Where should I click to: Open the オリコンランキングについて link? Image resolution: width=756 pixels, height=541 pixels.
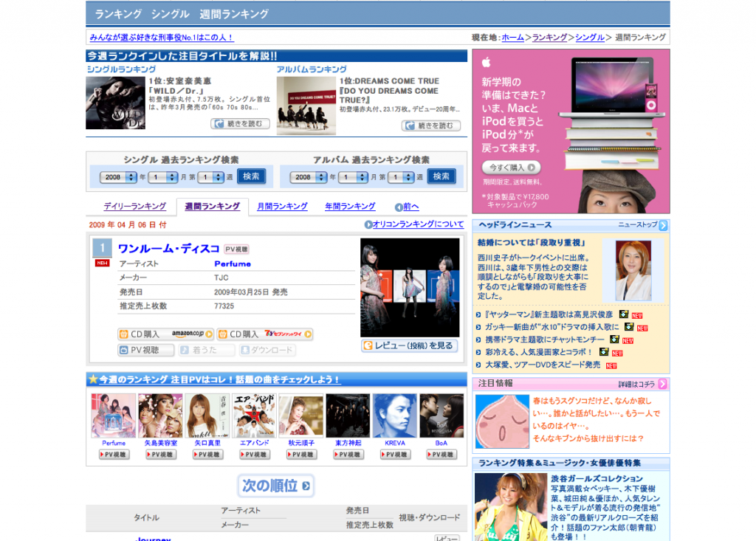pos(417,224)
